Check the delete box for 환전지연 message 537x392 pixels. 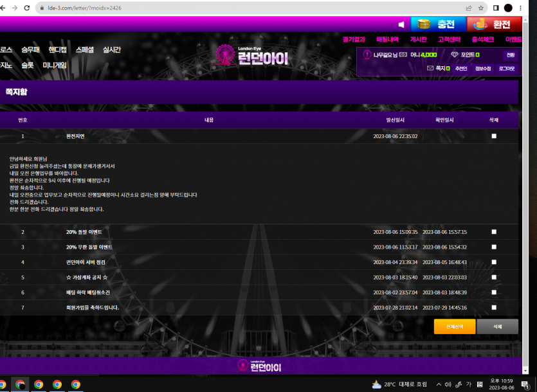(x=494, y=136)
